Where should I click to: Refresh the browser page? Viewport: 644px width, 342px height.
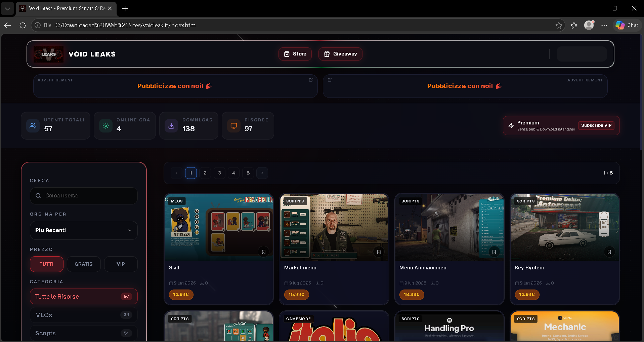pos(23,25)
